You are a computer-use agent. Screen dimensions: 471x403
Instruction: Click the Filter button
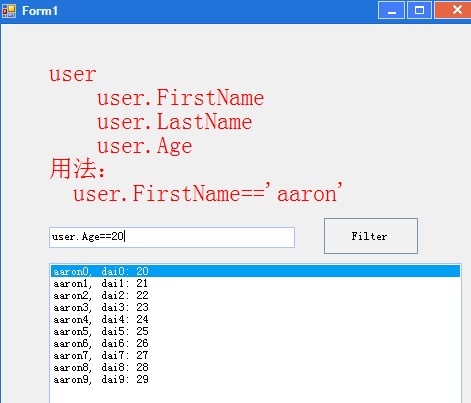point(371,236)
